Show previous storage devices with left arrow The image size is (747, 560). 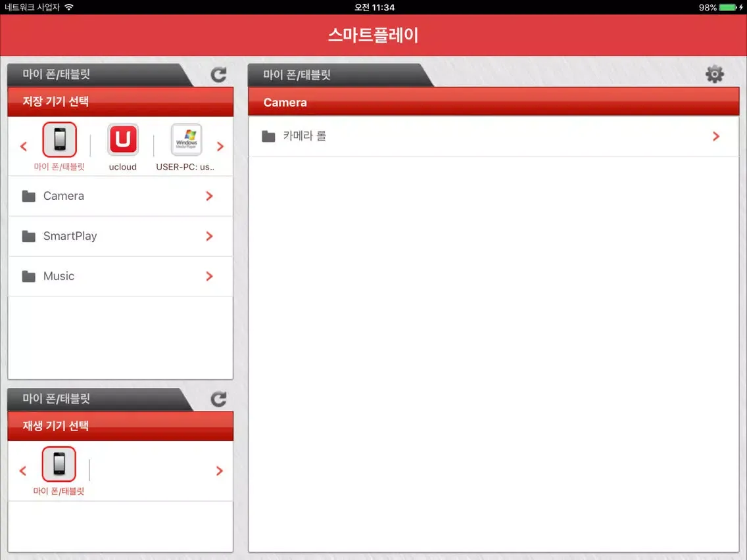click(x=24, y=147)
